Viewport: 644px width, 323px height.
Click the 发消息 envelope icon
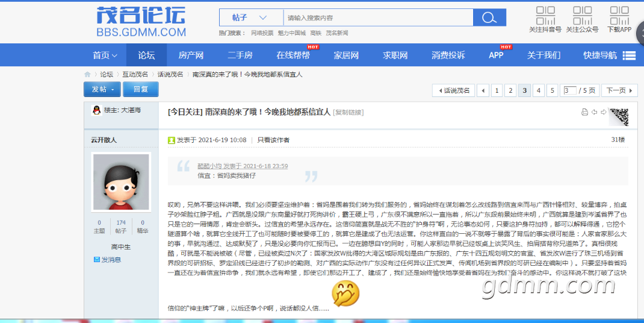click(97, 260)
